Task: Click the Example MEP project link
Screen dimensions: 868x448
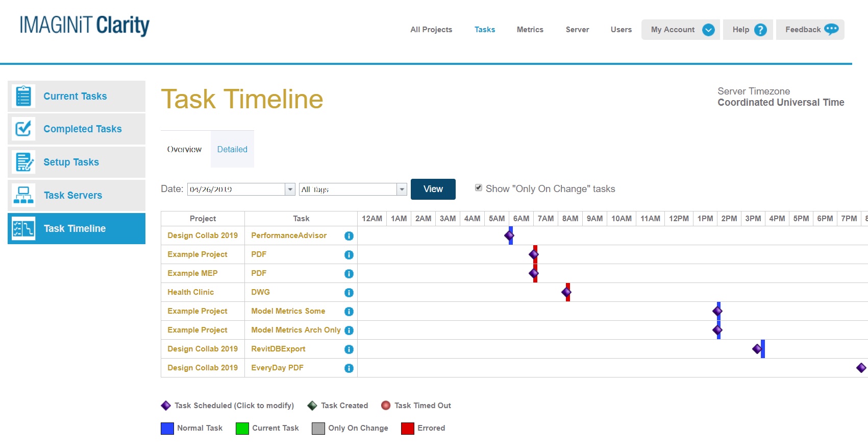Action: coord(192,273)
